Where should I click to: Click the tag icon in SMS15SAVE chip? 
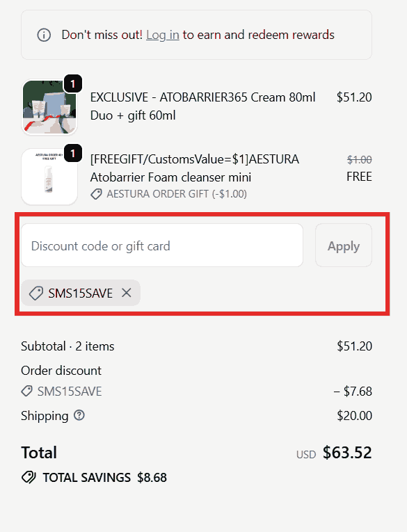36,293
